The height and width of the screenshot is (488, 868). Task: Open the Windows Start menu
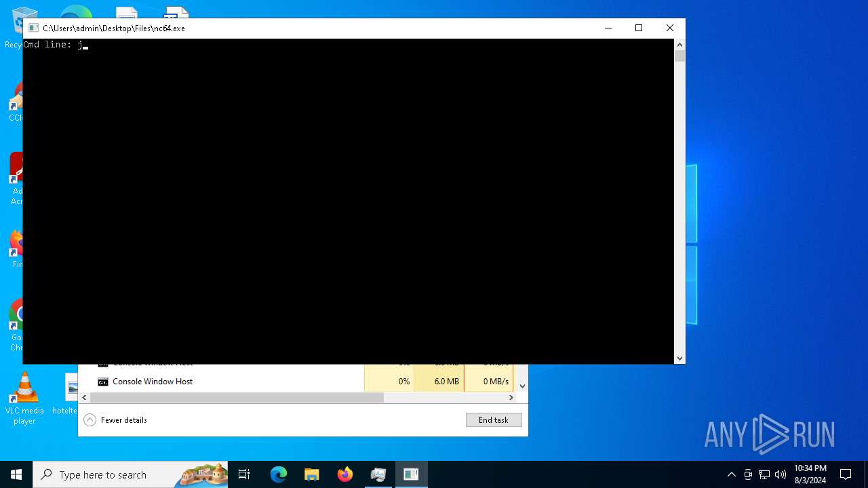pyautogui.click(x=16, y=474)
